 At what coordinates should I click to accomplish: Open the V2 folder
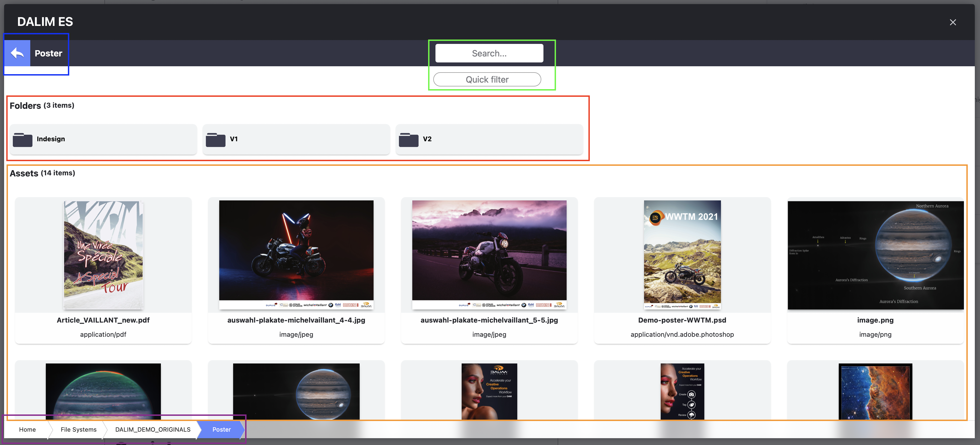(489, 139)
